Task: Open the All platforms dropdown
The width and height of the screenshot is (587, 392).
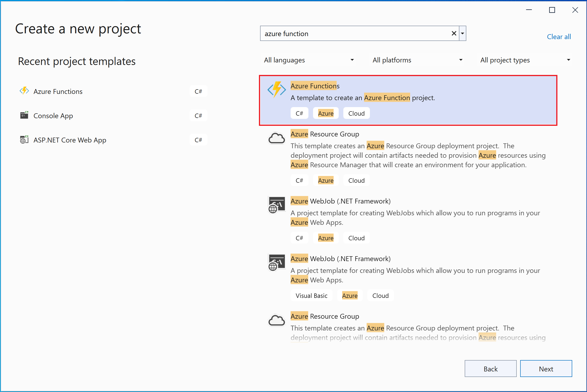Action: pos(417,60)
